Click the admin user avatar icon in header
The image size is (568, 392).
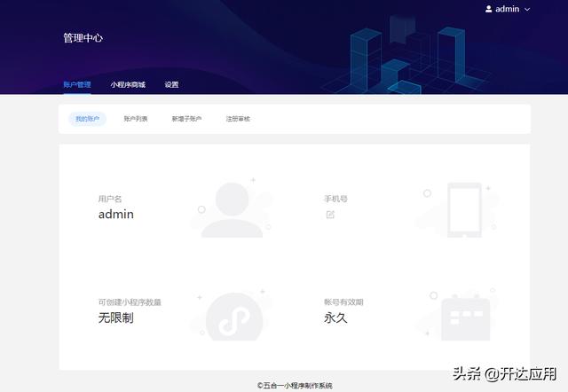click(x=488, y=9)
